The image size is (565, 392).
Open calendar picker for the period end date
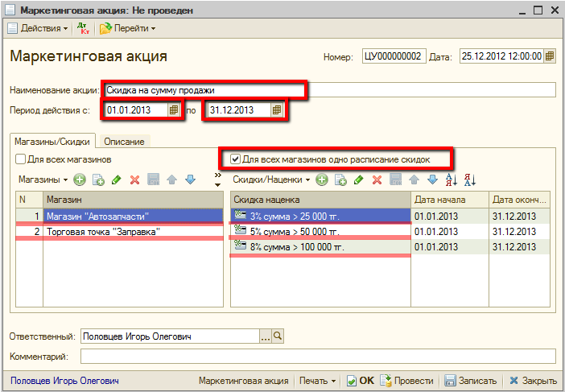[x=277, y=110]
